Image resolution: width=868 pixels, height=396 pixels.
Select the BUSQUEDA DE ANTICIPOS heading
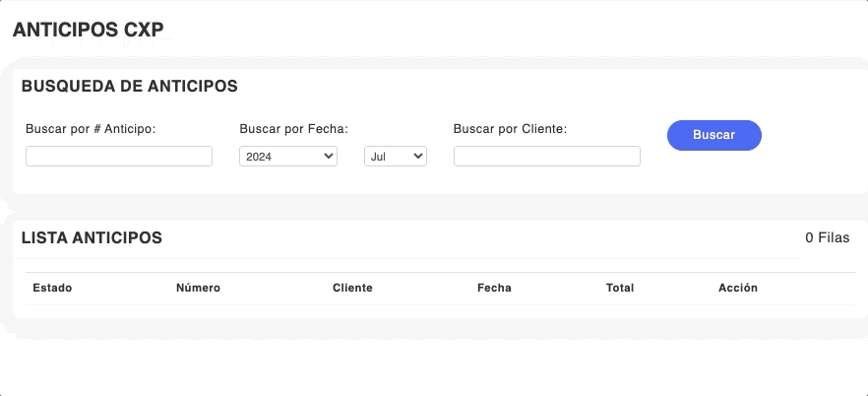129,86
